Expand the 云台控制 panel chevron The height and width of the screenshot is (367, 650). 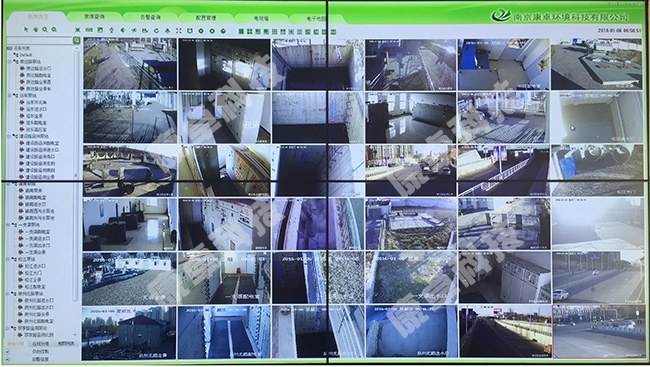tap(7, 351)
